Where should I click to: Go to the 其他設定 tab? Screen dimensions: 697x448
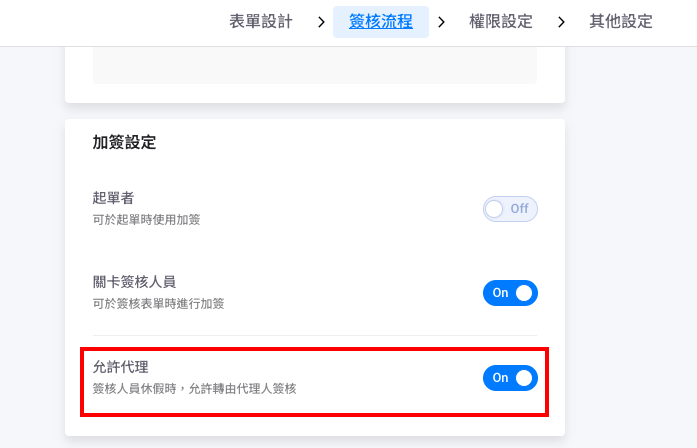(621, 21)
